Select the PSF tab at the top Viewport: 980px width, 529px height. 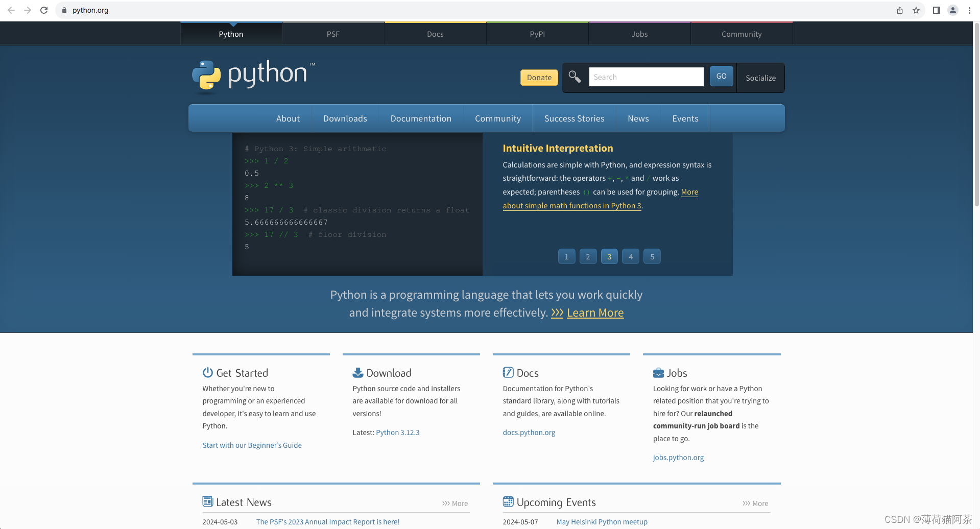click(x=333, y=34)
